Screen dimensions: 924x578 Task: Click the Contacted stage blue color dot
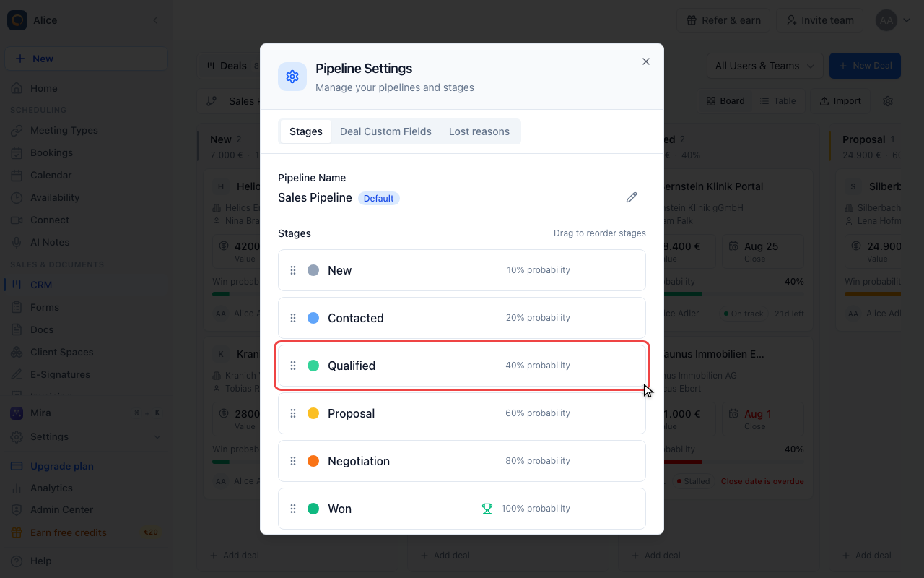tap(313, 318)
